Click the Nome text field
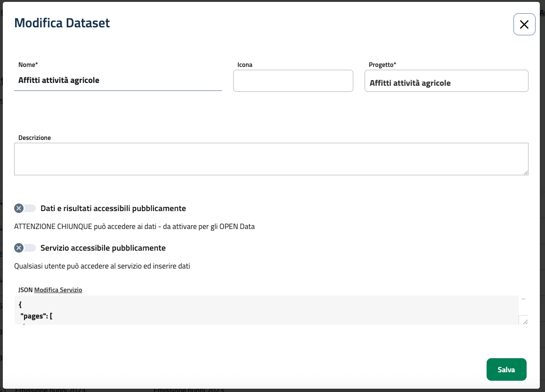 pos(118,81)
